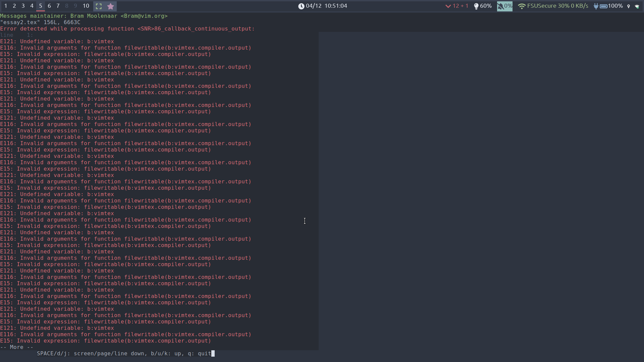
Task: Click the date and time 04/12 10:51:04
Action: point(326,6)
